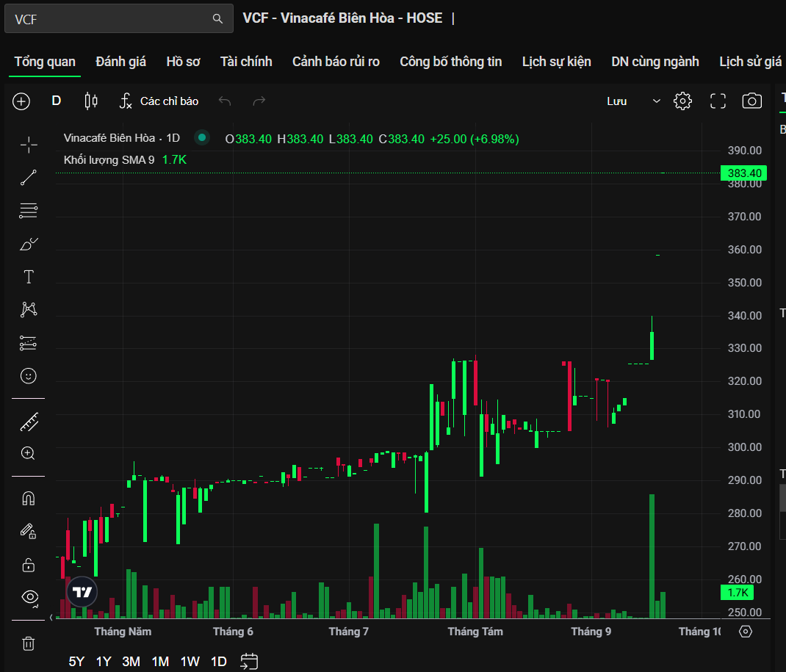Open the Hồ sơ tab
The height and width of the screenshot is (672, 786).
[183, 62]
